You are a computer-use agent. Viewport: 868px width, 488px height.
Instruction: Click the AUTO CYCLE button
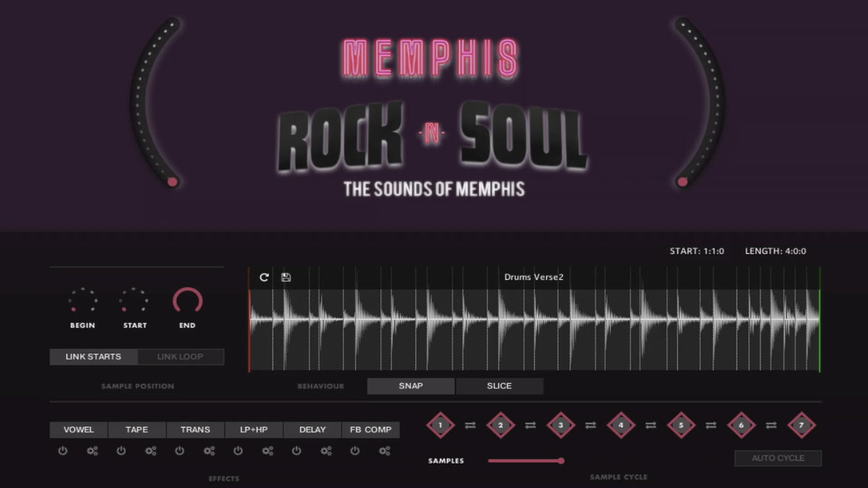tap(778, 458)
